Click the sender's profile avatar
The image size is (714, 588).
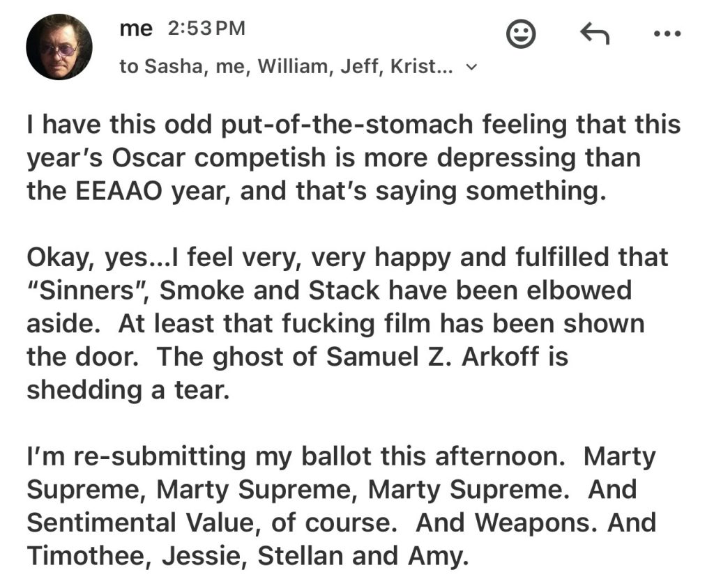(x=59, y=47)
